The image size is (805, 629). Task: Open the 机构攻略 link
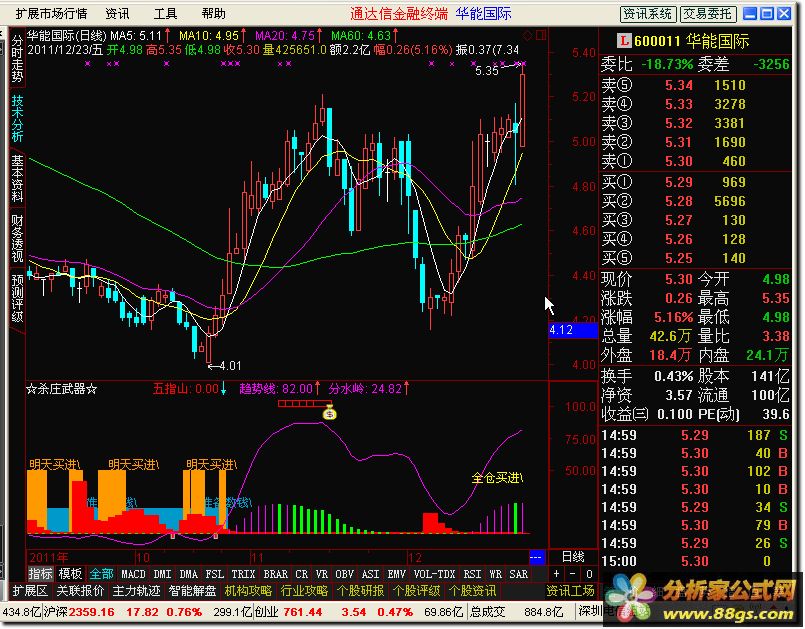(248, 591)
